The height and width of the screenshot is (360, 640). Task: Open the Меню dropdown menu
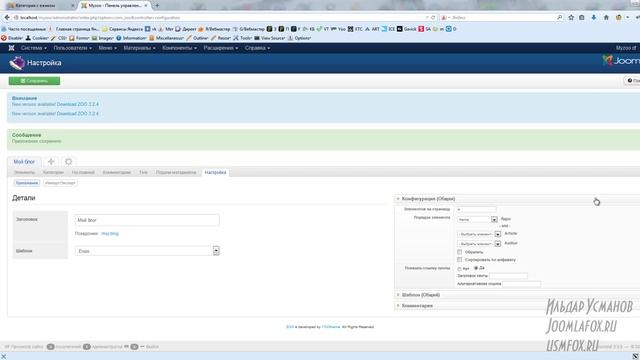pos(107,48)
